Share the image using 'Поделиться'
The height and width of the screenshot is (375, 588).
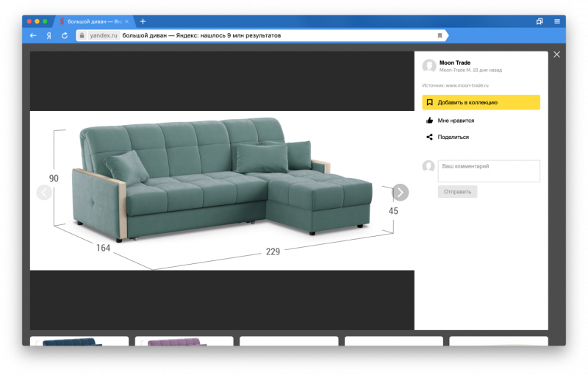point(452,137)
